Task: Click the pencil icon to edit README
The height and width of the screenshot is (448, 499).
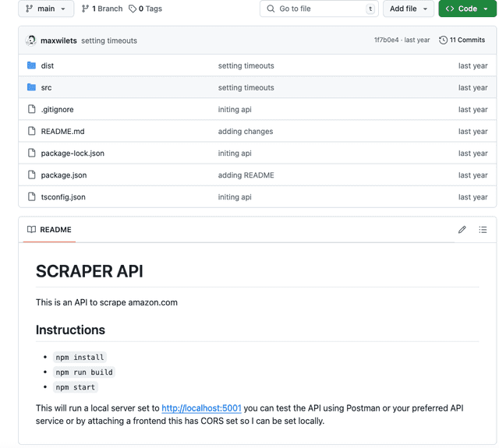Action: (462, 230)
